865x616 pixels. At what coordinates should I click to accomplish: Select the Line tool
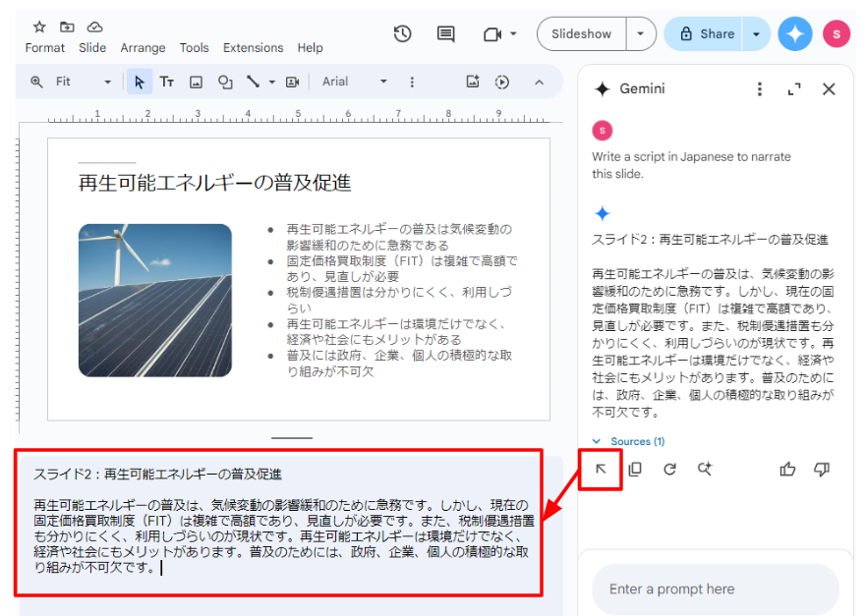click(254, 83)
